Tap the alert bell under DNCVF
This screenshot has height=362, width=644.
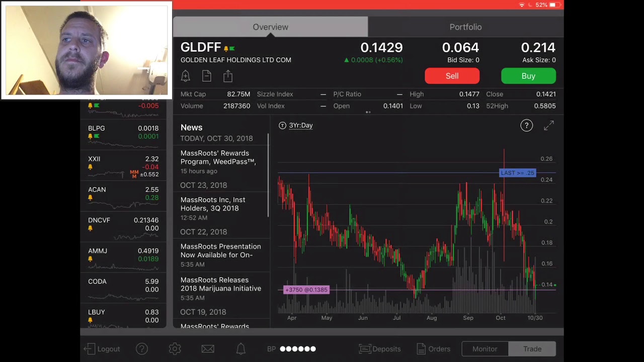(x=90, y=228)
